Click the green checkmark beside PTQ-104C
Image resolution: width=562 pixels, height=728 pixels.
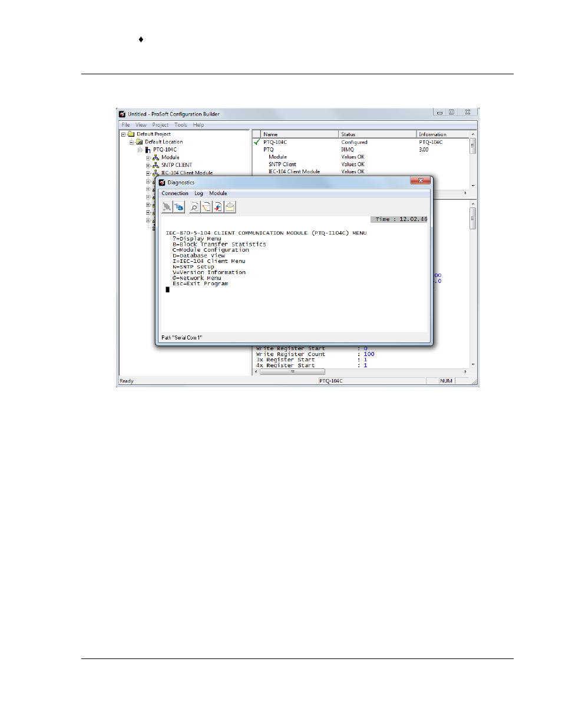tap(257, 142)
